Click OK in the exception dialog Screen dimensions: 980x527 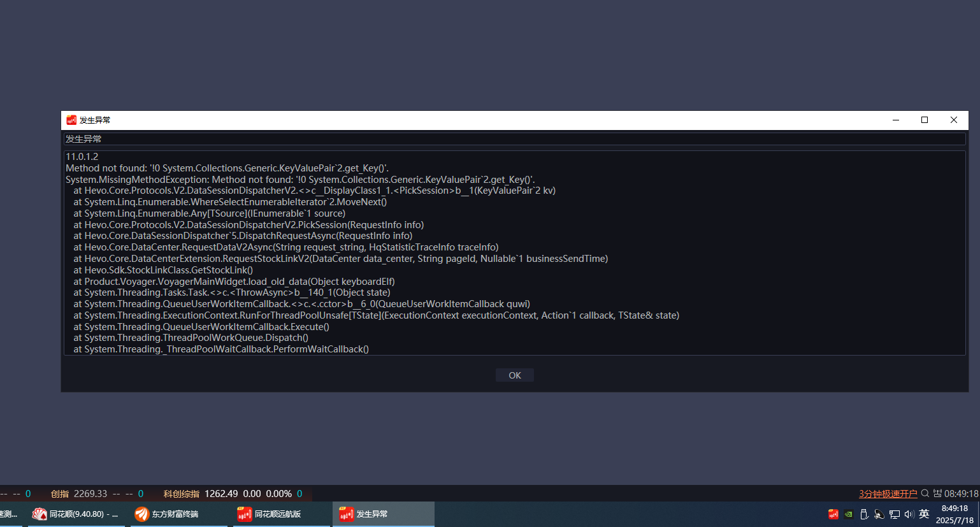pos(515,375)
